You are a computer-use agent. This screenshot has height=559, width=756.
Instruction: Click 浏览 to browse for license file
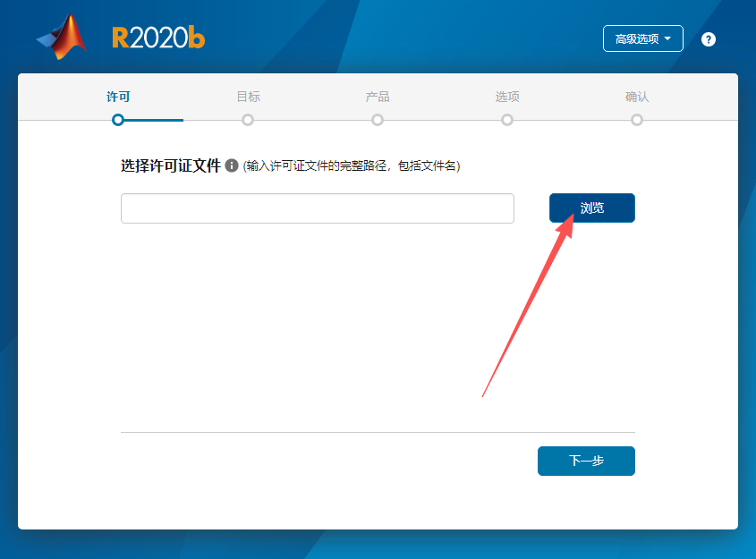591,208
